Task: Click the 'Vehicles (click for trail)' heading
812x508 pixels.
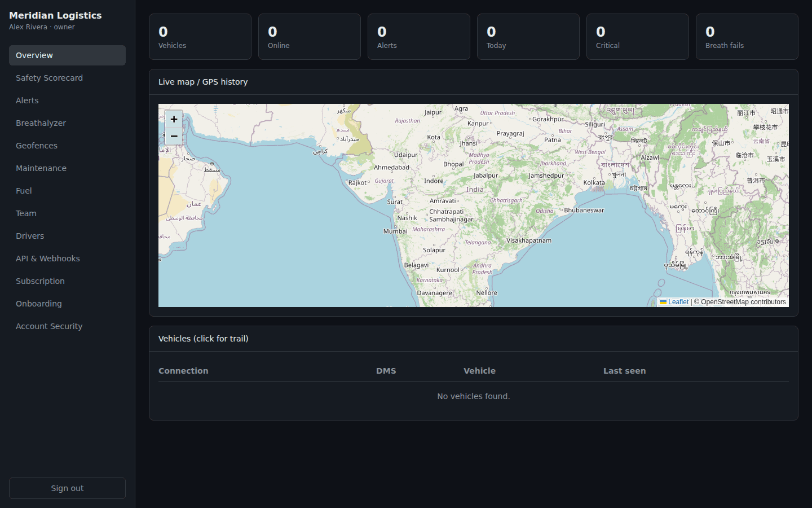Action: click(x=204, y=339)
